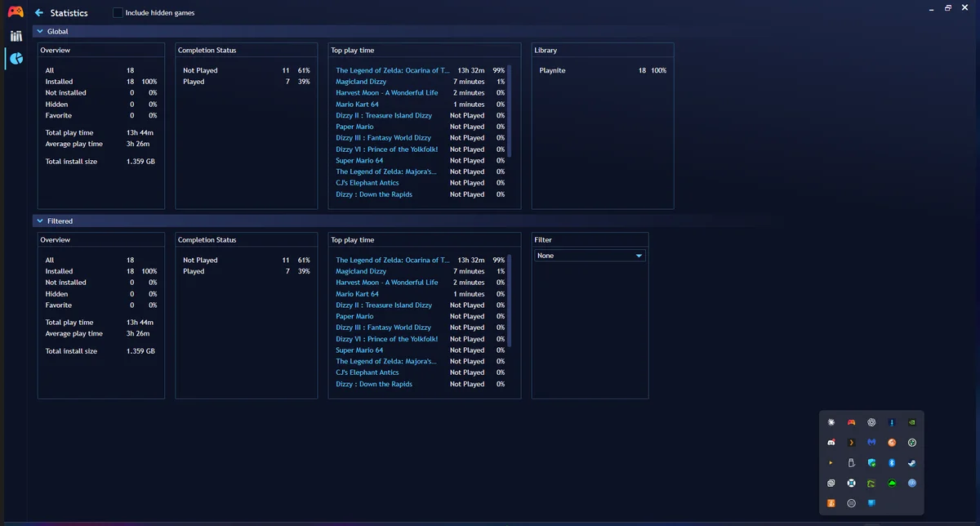Open Dizzy III Fantasy World in Filtered list
This screenshot has height=526, width=980.
click(x=383, y=328)
